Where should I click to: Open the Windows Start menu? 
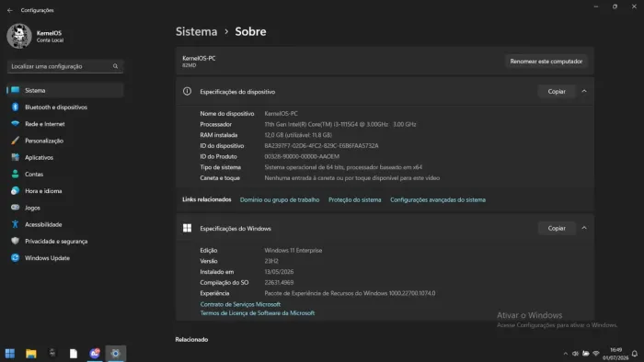10,354
